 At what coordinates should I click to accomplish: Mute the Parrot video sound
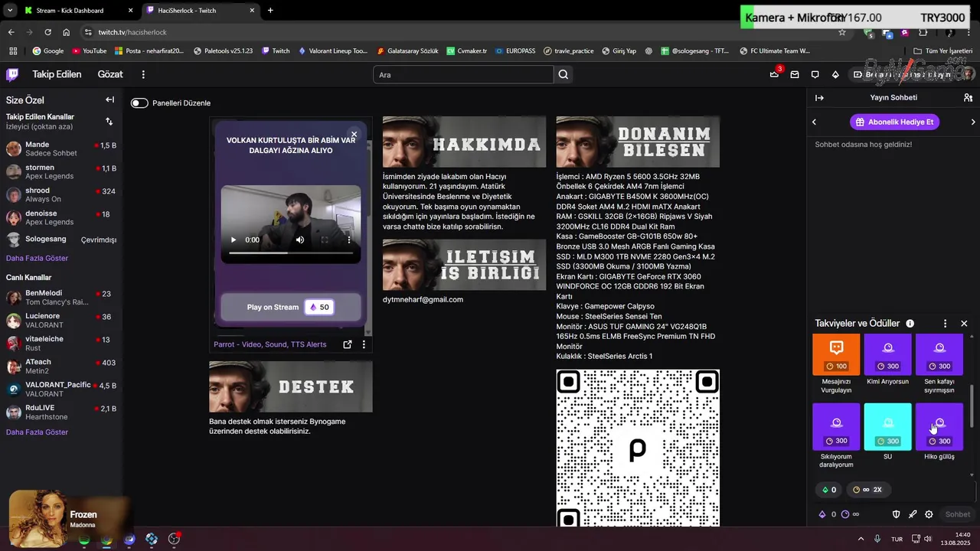(300, 240)
